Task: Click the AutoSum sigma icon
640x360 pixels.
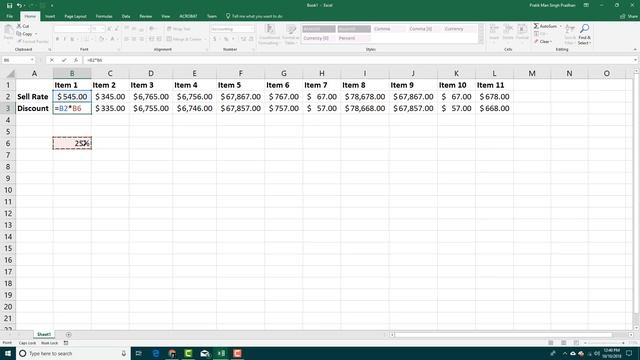Action: 536,26
